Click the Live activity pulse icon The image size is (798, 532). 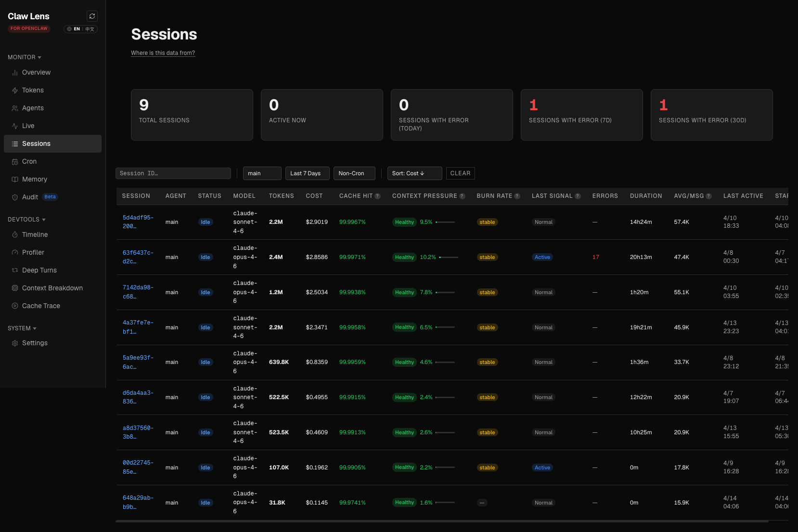click(15, 126)
